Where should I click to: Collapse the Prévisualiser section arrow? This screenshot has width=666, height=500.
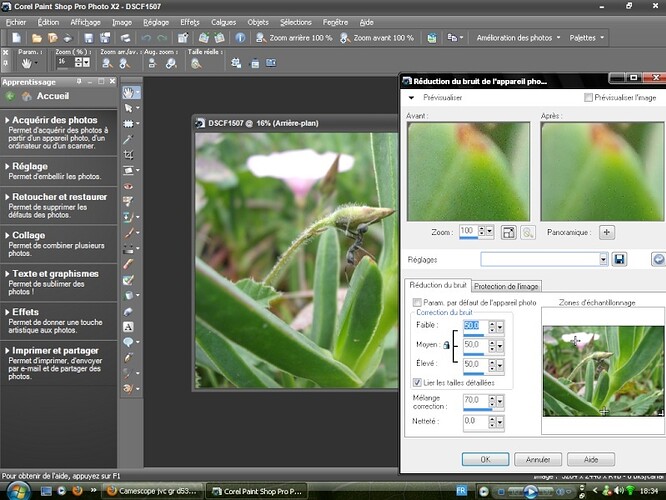tap(411, 99)
